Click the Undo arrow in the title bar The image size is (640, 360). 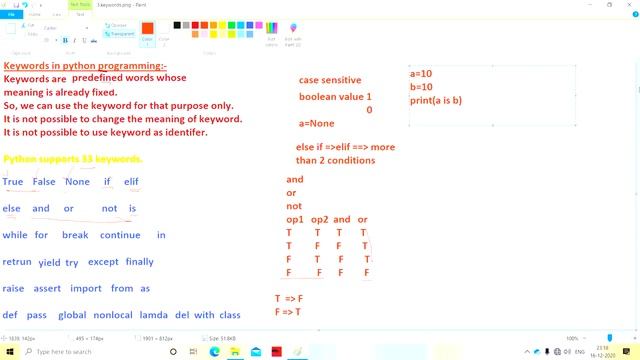[x=25, y=5]
